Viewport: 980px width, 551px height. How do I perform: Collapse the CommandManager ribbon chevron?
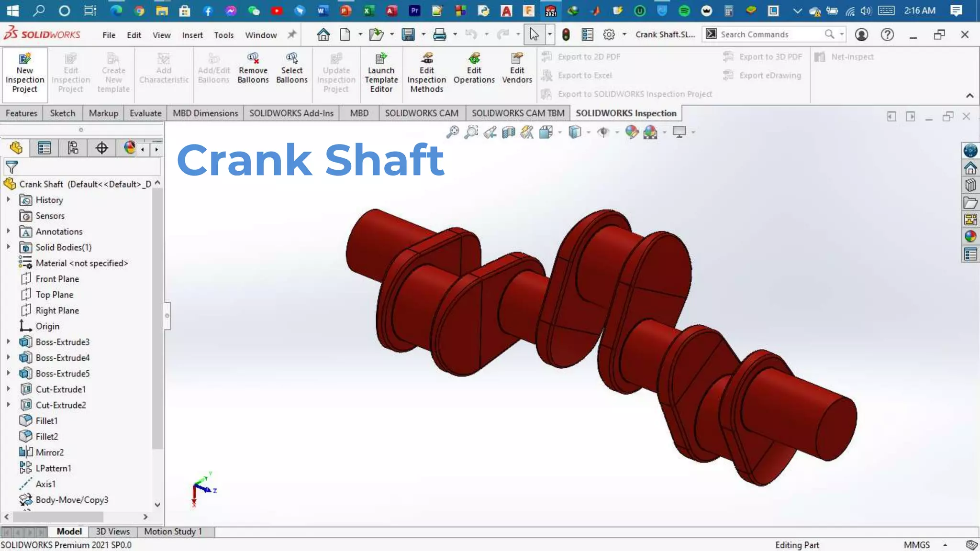coord(970,96)
